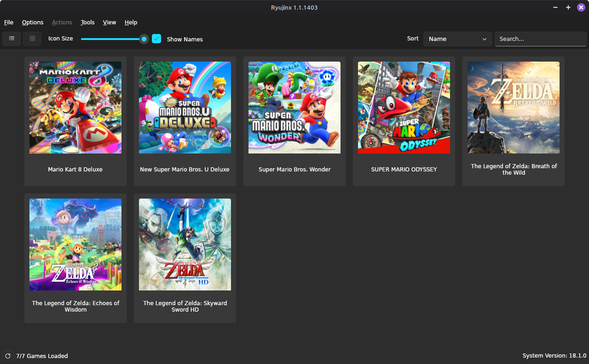The image size is (589, 364).
Task: Click the Icon Size slider handle
Action: (x=144, y=39)
